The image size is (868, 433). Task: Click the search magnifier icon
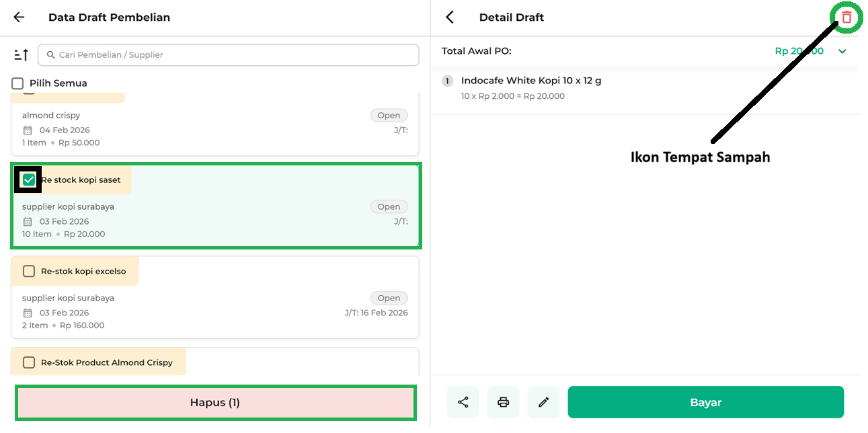tap(50, 55)
